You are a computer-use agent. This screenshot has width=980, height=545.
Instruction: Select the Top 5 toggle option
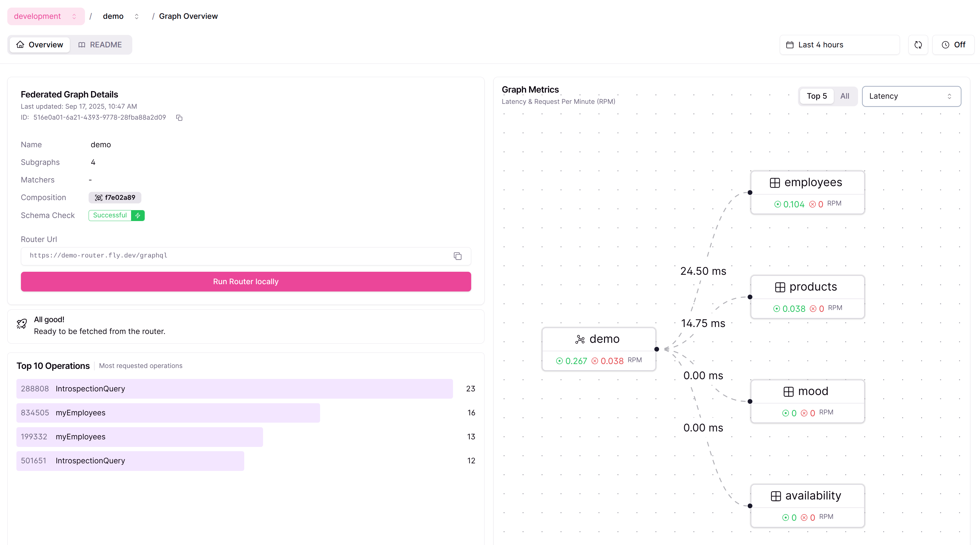click(x=816, y=96)
